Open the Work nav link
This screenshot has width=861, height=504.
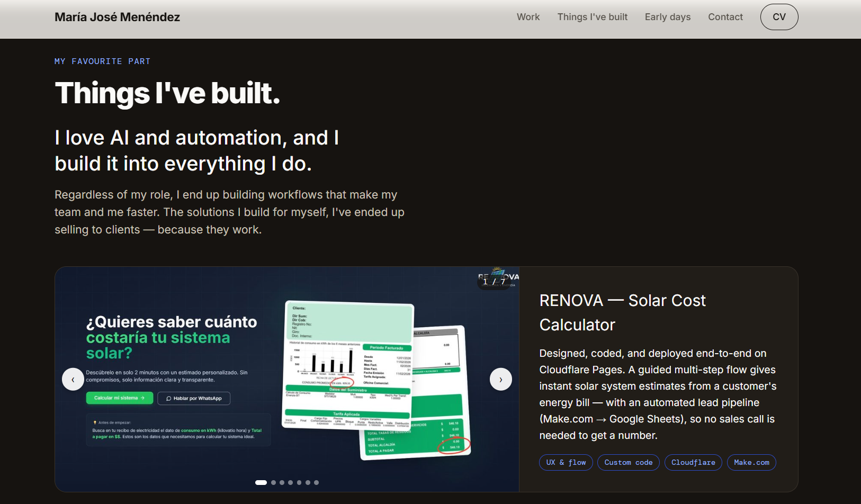click(528, 17)
